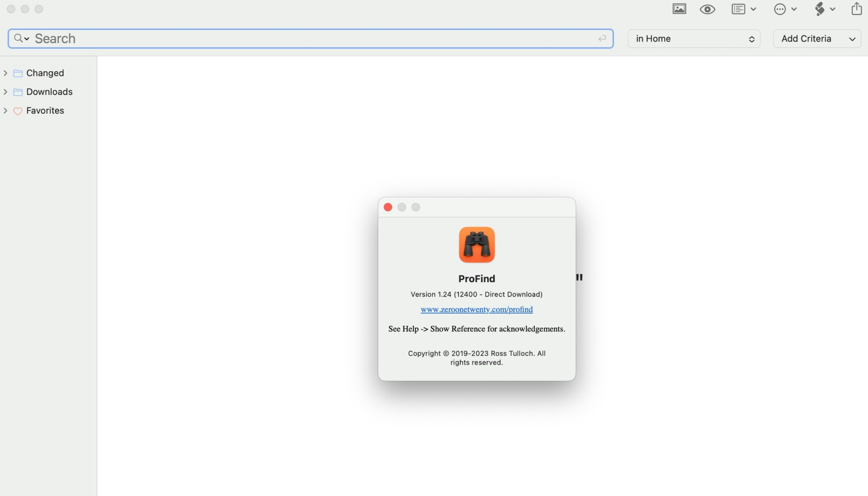Focus the Search text field

(310, 39)
